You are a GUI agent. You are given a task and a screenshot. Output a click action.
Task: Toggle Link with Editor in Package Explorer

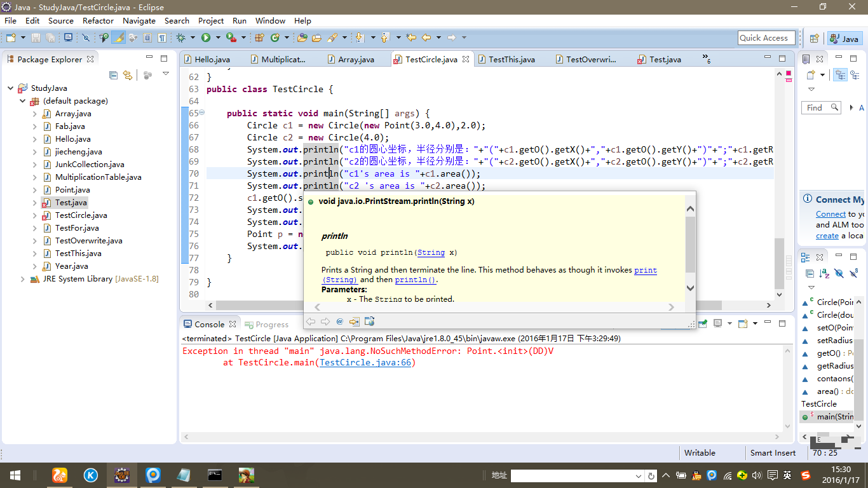point(128,75)
